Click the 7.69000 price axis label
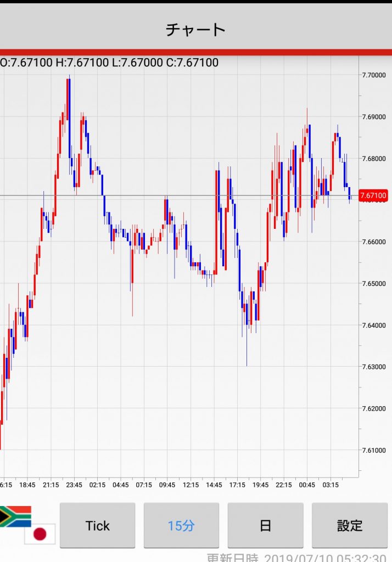This screenshot has width=392, height=562. [x=373, y=117]
